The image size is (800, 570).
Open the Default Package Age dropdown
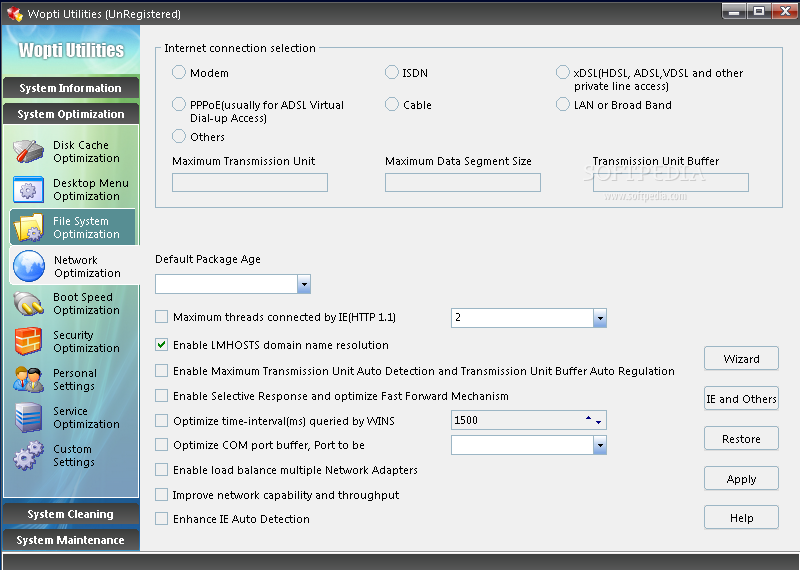pyautogui.click(x=304, y=284)
